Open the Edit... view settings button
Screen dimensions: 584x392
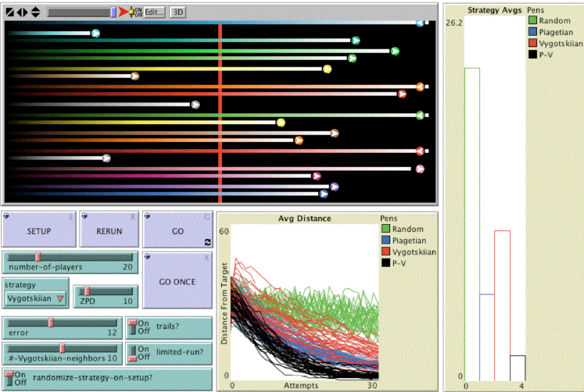pyautogui.click(x=154, y=12)
